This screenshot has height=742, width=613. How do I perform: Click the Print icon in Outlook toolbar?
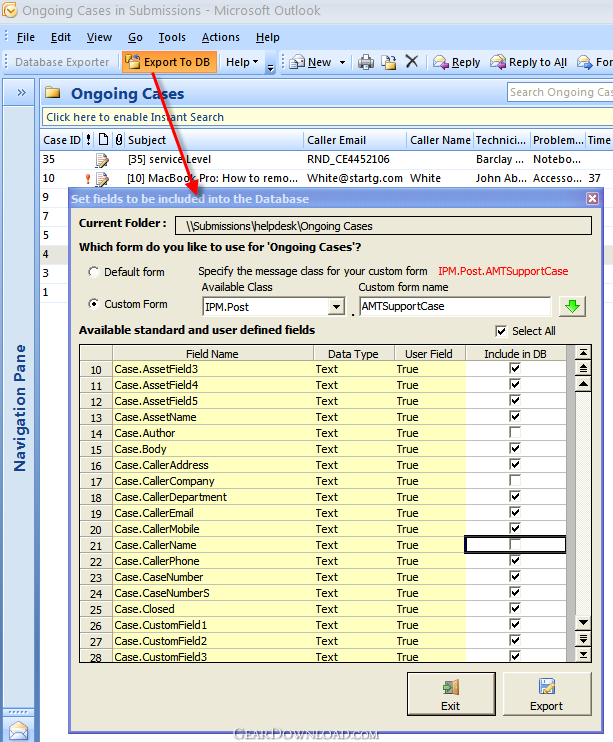[x=366, y=62]
